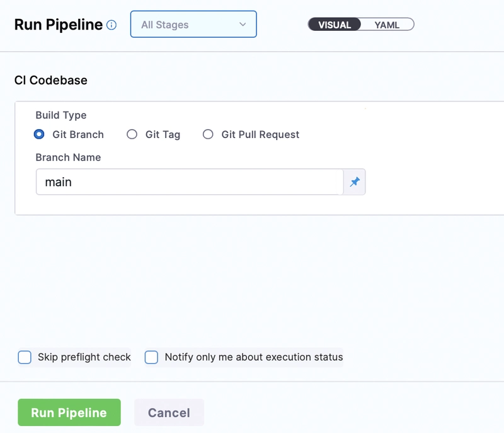Click the Branch Name input field
Screen dimensions: 504x433
pos(189,182)
